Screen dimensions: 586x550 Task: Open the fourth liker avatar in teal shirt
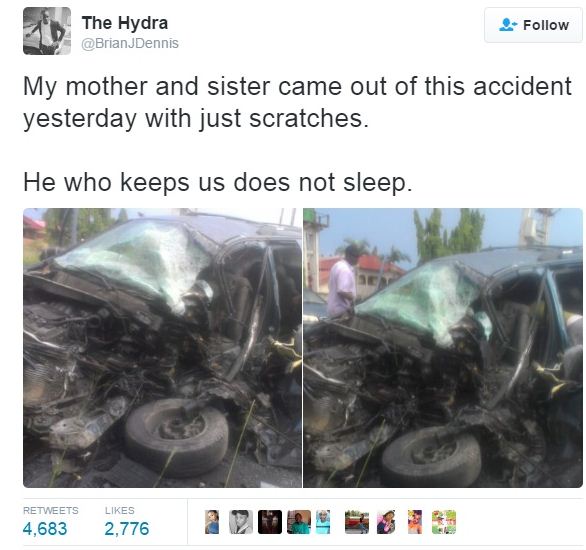click(299, 522)
